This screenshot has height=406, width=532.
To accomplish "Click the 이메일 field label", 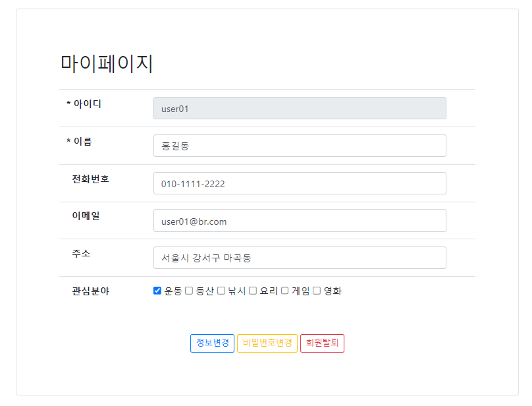I will 86,216.
